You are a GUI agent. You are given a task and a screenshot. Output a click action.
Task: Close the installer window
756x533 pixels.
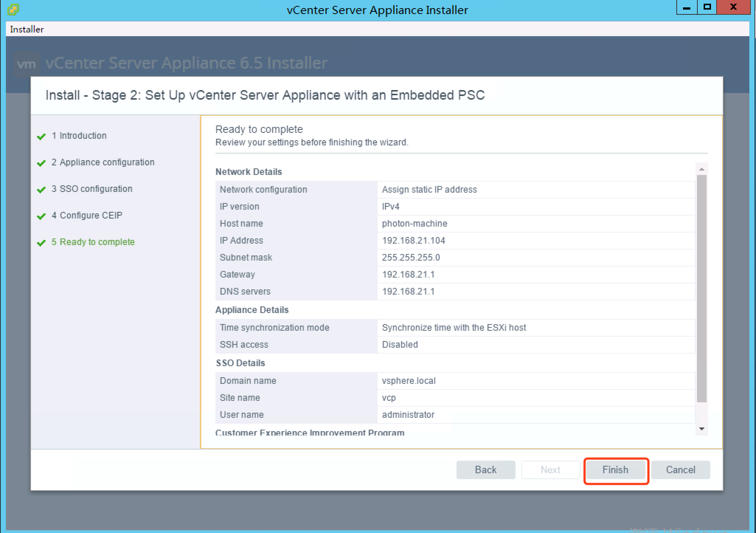[733, 7]
